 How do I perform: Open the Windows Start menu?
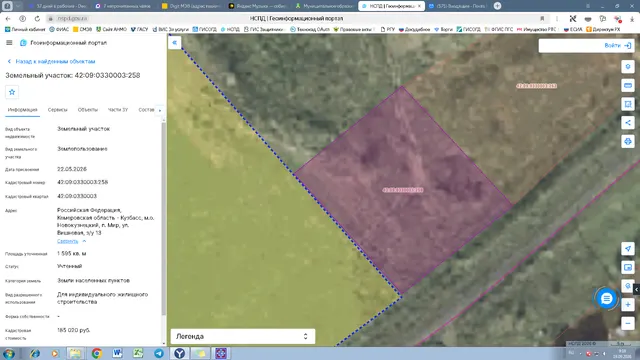click(9, 353)
